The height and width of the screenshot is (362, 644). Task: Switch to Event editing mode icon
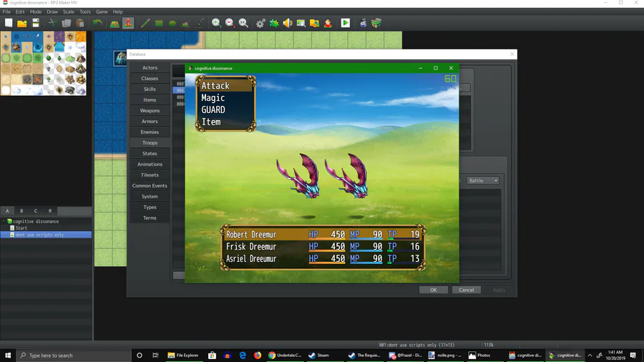[x=128, y=23]
